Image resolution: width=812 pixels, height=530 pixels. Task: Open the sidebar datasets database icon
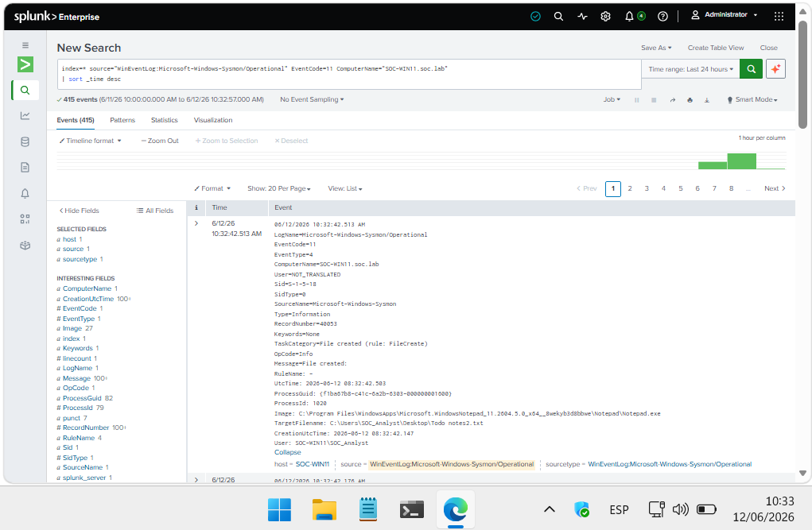tap(25, 141)
